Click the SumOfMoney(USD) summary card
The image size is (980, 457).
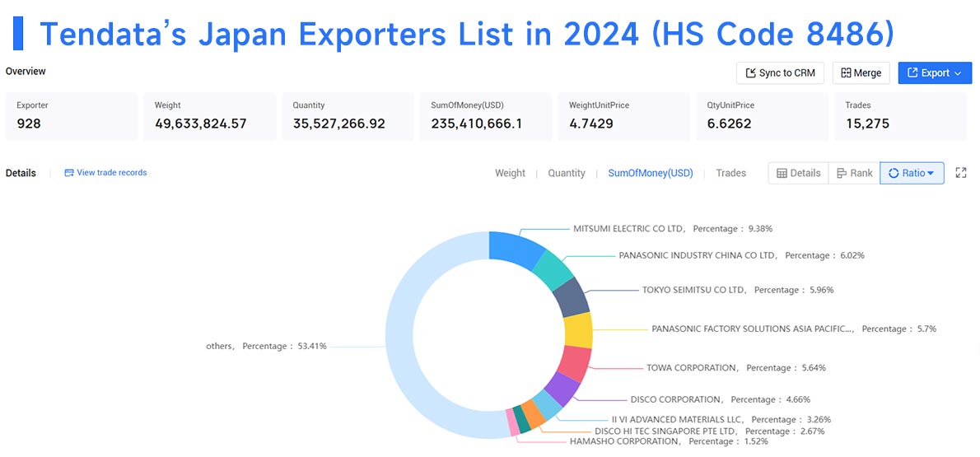tap(486, 116)
